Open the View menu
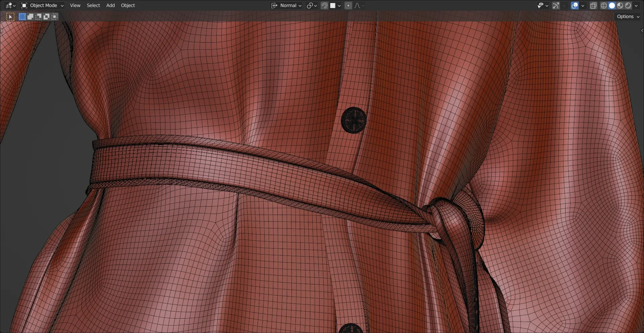This screenshot has width=644, height=333. [x=75, y=5]
